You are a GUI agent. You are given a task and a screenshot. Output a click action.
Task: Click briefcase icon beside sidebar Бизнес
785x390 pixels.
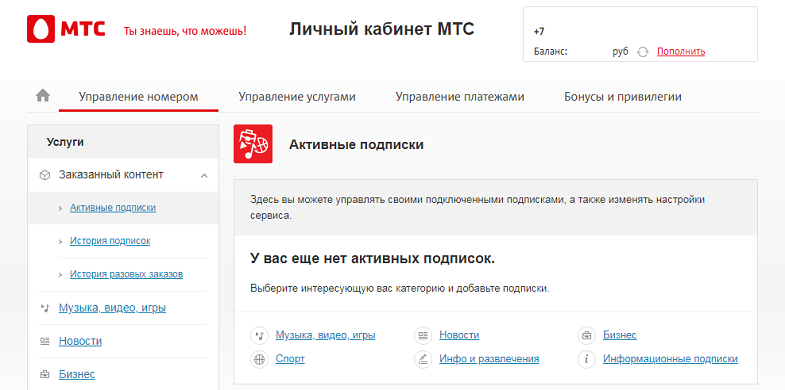point(45,374)
